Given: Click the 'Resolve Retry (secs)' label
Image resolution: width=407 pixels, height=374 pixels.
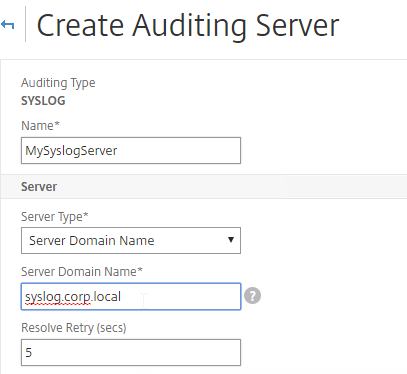Looking at the screenshot, I should 74,328.
